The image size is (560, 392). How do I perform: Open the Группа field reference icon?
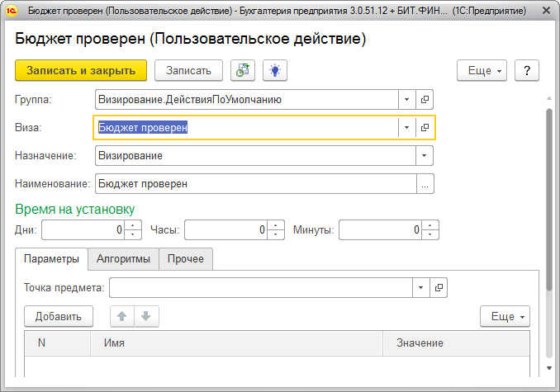pos(425,100)
